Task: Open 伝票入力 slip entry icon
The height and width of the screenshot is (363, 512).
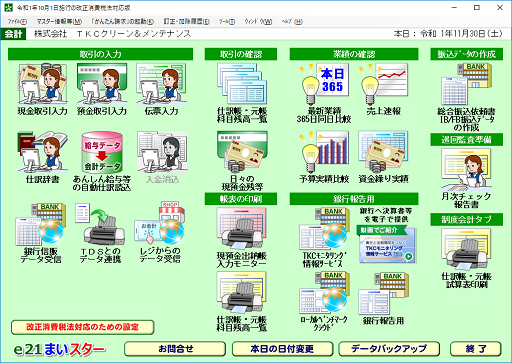Action: pyautogui.click(x=161, y=89)
